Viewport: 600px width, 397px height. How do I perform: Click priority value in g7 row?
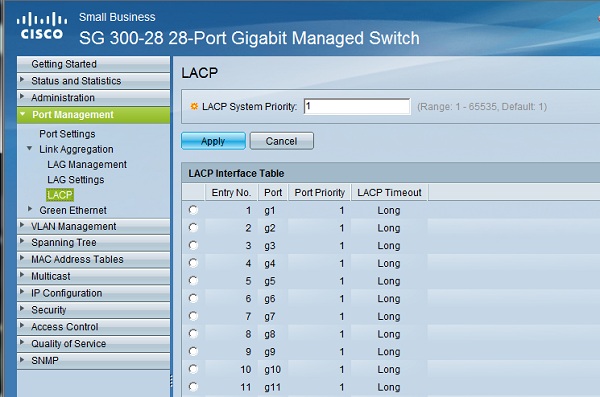click(341, 317)
